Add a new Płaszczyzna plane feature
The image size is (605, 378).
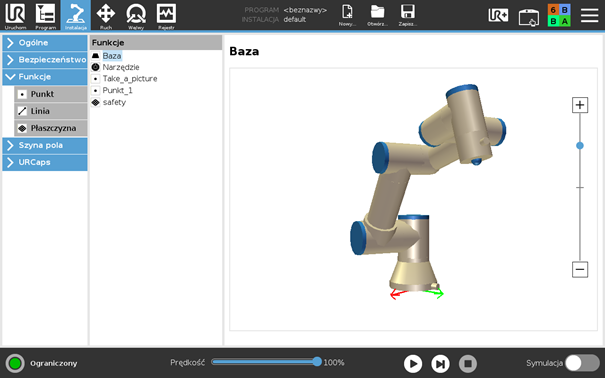(x=51, y=128)
